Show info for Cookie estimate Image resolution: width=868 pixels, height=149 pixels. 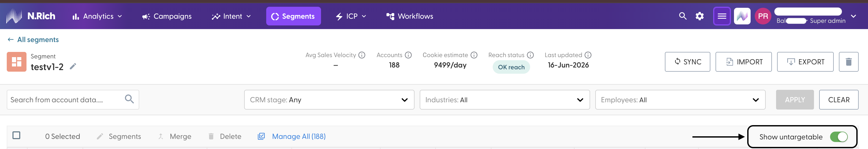[474, 55]
